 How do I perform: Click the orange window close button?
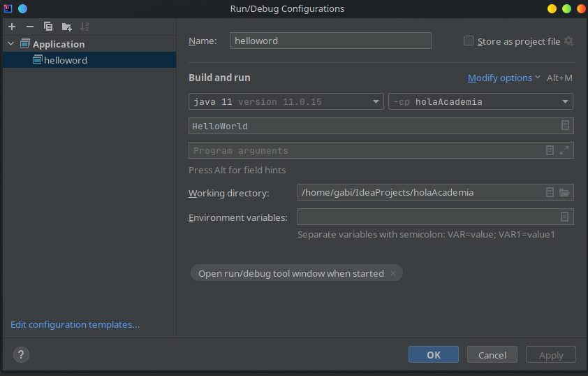pyautogui.click(x=582, y=8)
